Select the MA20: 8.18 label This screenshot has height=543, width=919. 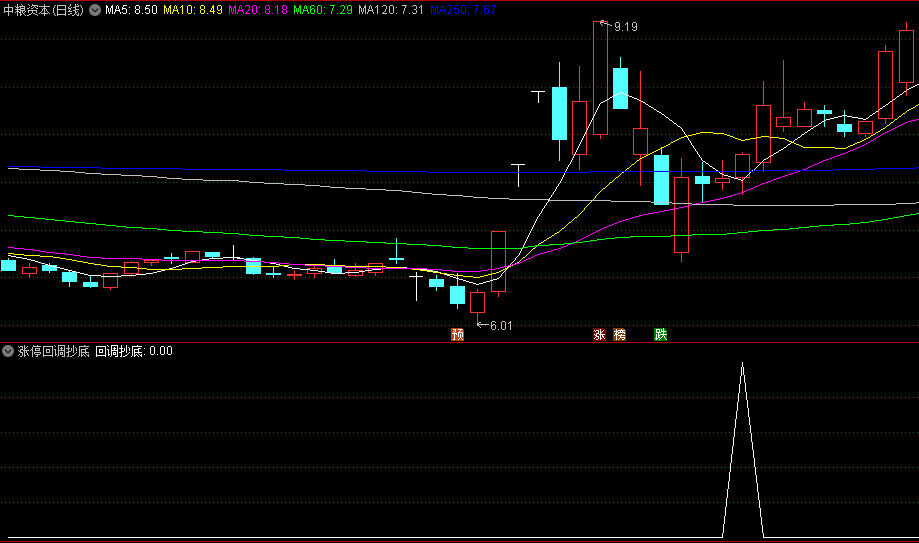tap(258, 10)
